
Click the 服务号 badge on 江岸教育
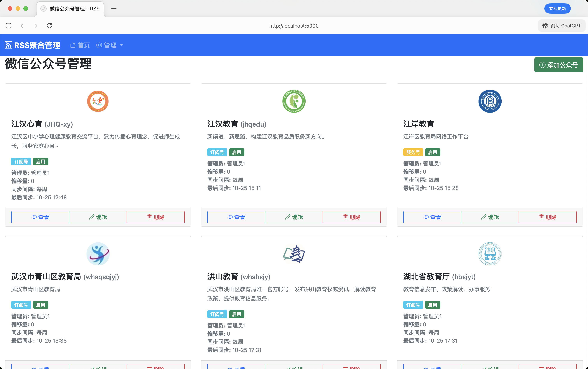point(413,152)
